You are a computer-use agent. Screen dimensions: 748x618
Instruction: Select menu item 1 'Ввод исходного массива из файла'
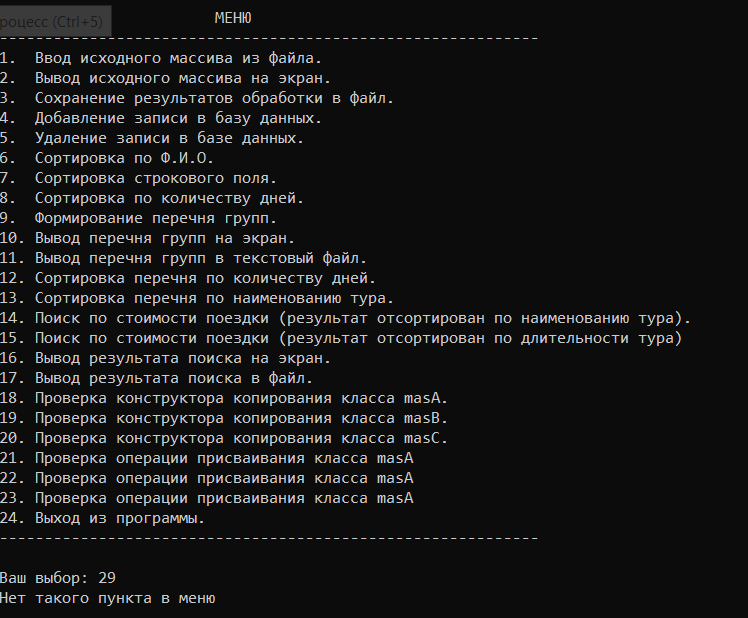click(x=161, y=58)
